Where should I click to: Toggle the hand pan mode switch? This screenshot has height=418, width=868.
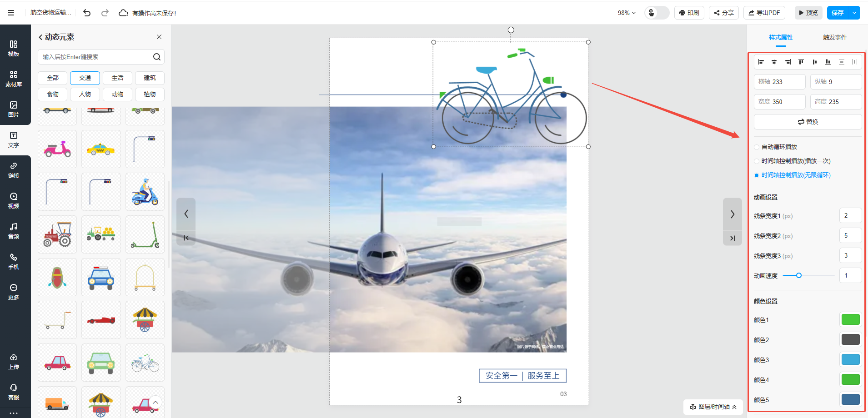coord(657,13)
